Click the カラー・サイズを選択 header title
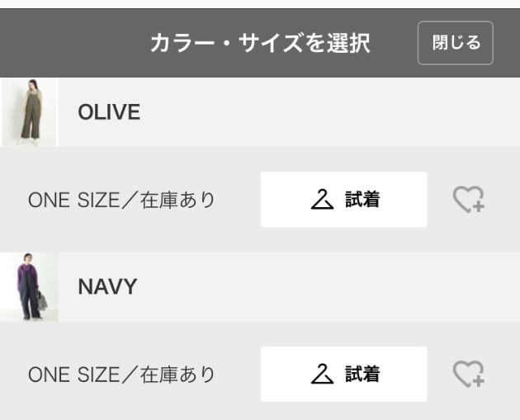This screenshot has width=520, height=420. pyautogui.click(x=260, y=43)
